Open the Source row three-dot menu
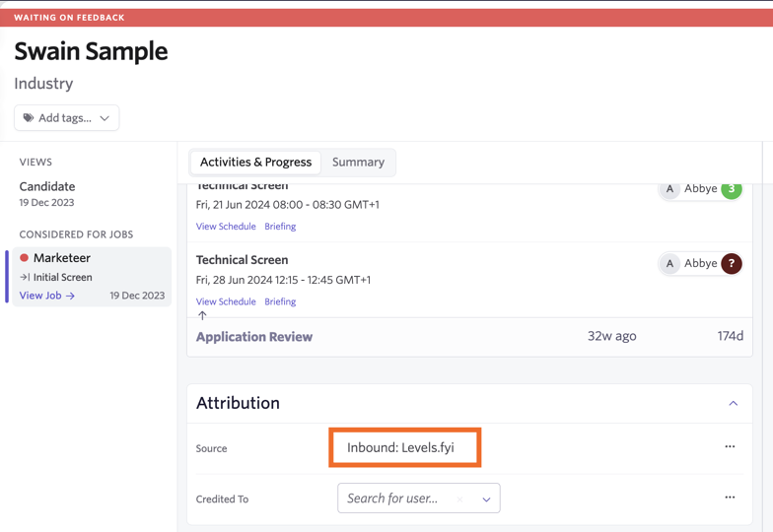773x532 pixels. pos(730,446)
